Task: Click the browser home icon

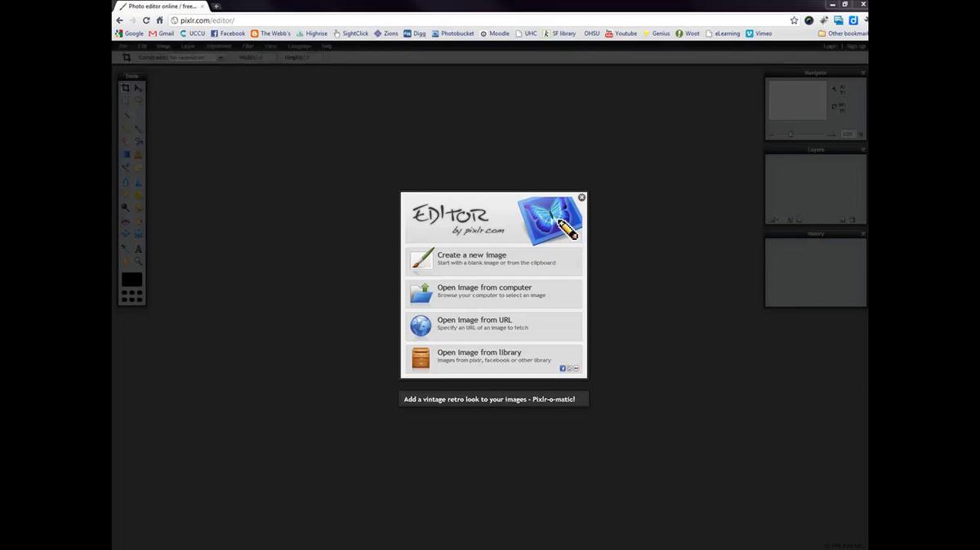Action: 160,20
